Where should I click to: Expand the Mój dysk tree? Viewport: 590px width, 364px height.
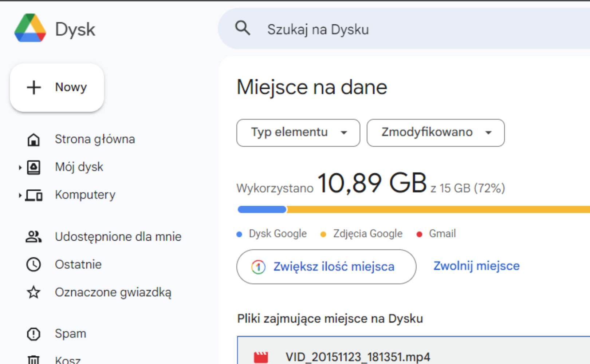20,167
